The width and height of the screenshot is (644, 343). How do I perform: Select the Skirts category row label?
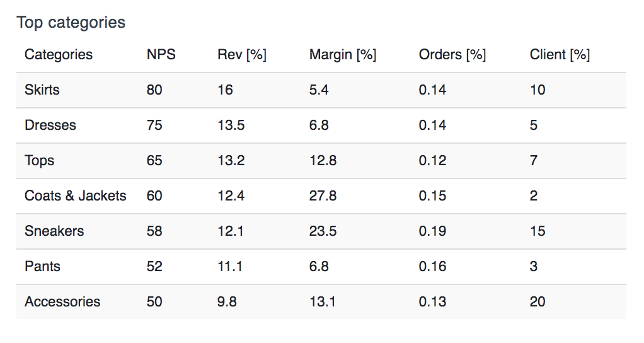(x=42, y=90)
